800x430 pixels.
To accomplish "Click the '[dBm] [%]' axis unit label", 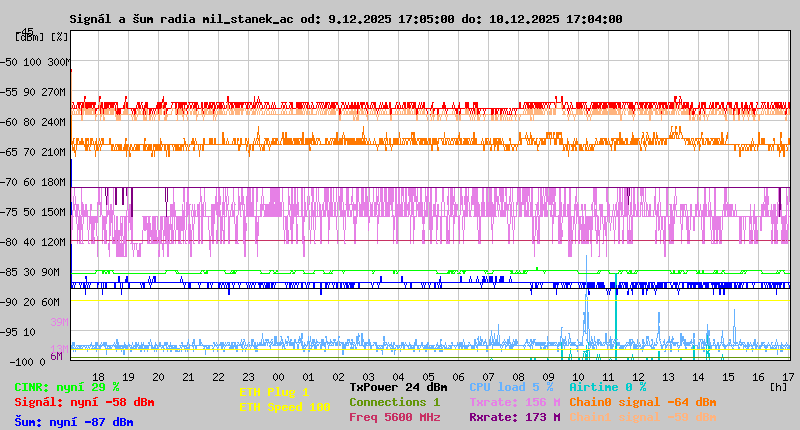I will [42, 37].
